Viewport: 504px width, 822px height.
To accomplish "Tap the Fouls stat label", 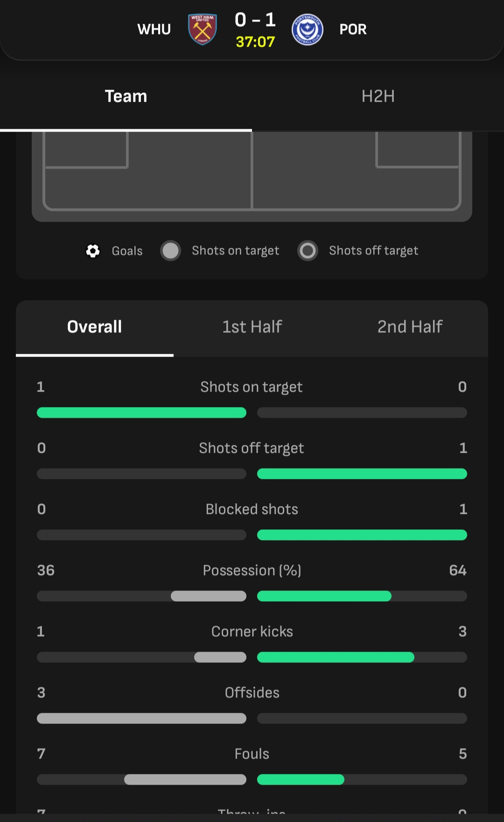I will click(x=252, y=754).
